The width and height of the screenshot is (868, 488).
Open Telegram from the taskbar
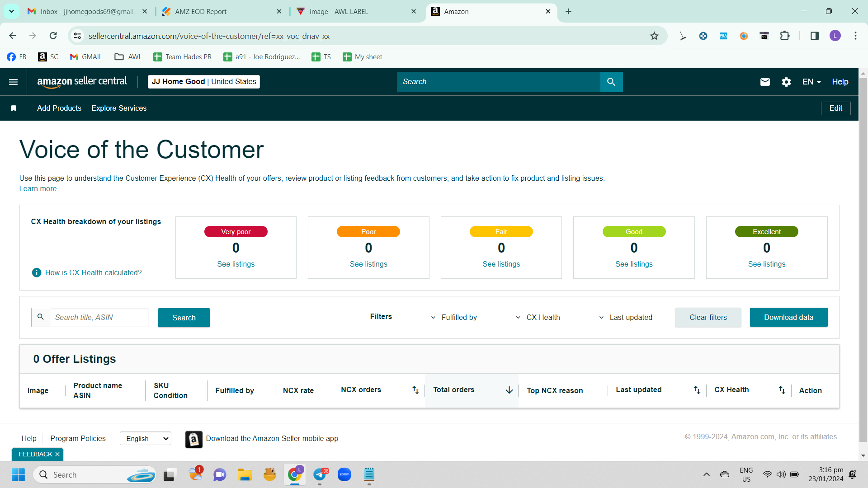[320, 475]
